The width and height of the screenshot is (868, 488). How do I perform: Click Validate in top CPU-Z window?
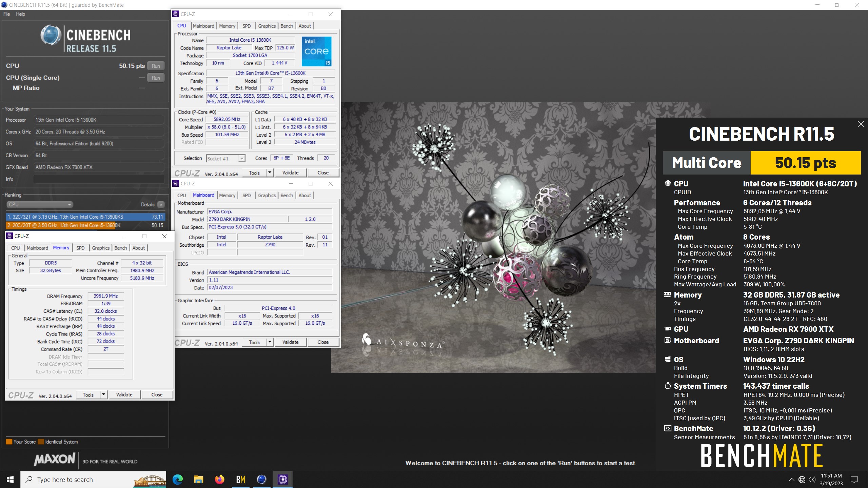pyautogui.click(x=290, y=172)
